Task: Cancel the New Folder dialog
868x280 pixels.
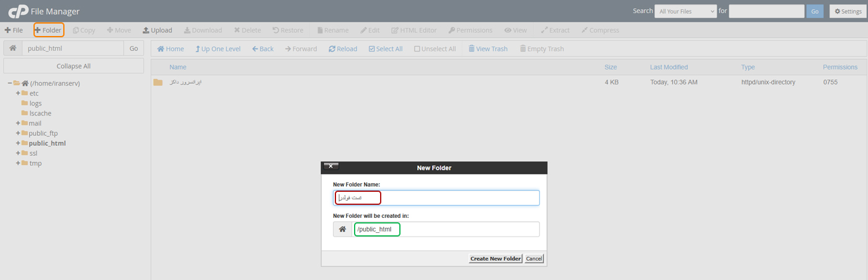Action: pyautogui.click(x=534, y=259)
